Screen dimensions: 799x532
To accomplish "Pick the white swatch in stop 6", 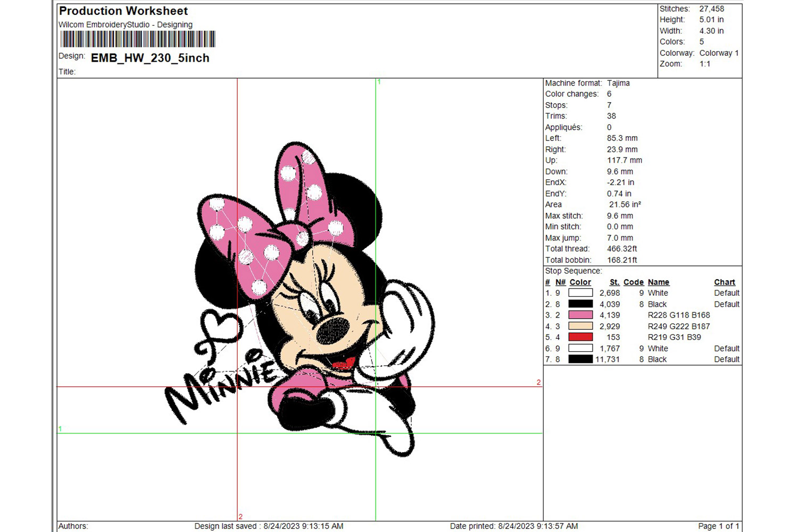I will coord(580,348).
